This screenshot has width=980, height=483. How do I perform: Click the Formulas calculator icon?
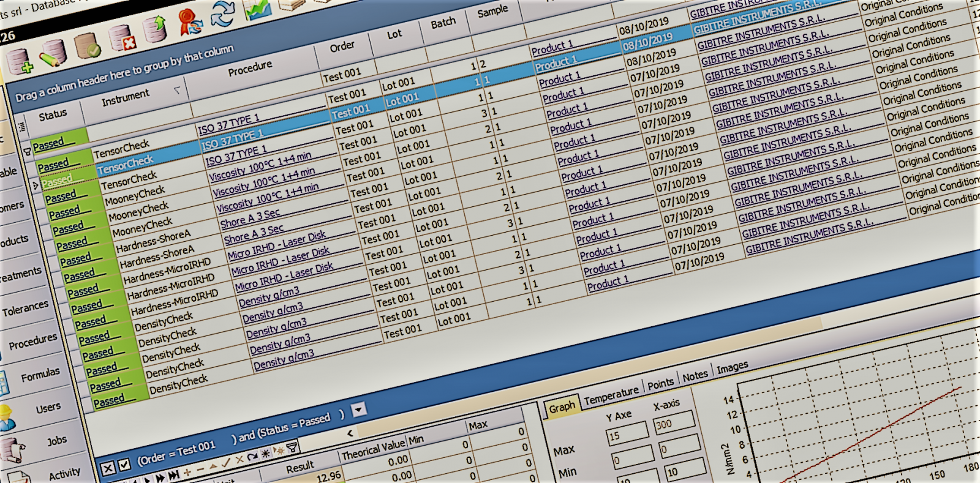(x=3, y=383)
